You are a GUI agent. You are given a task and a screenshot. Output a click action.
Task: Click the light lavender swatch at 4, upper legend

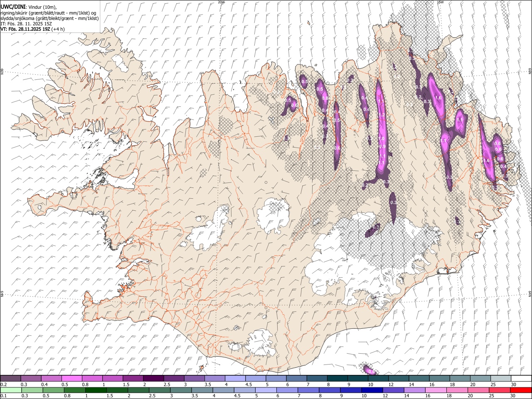coord(235,379)
